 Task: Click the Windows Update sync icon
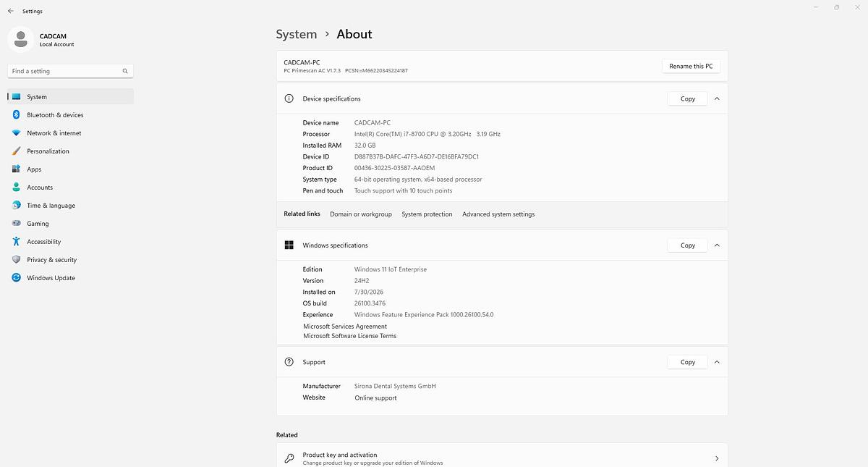click(16, 278)
